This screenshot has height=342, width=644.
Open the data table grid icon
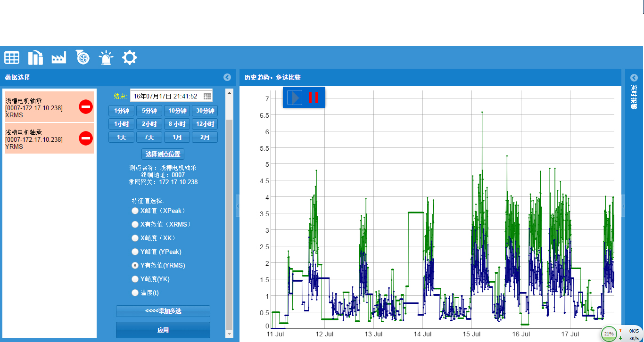point(12,58)
